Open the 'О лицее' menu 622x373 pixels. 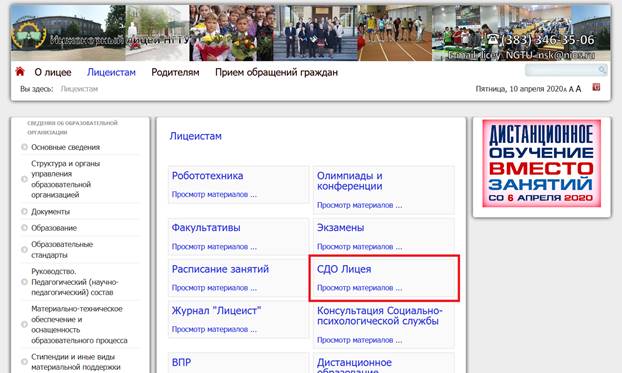pyautogui.click(x=53, y=72)
